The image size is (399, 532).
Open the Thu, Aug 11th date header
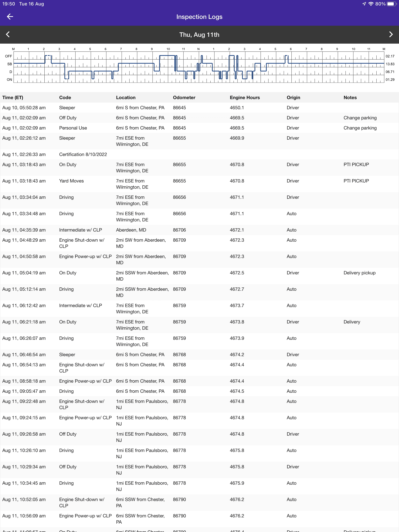(x=199, y=34)
